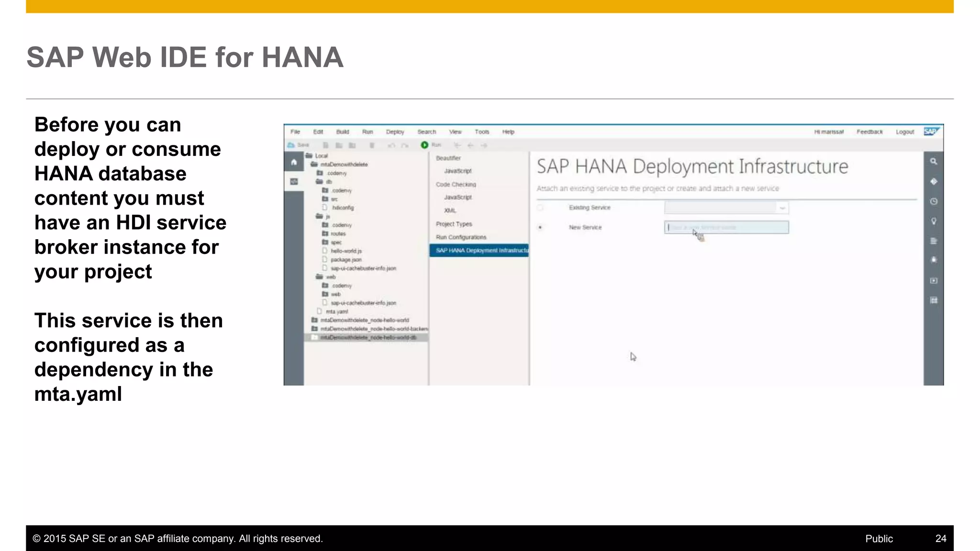
Task: Click the 'Hi marissa!' user greeting
Action: click(x=829, y=132)
